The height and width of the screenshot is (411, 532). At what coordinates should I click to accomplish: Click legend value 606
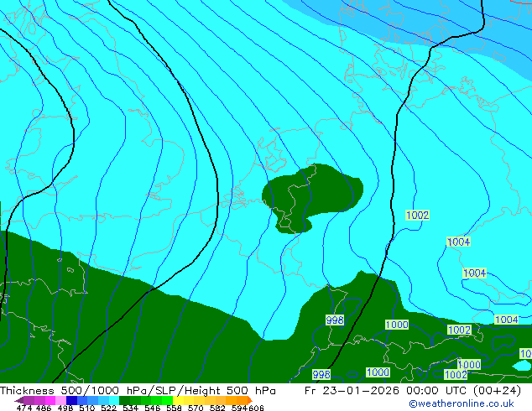pyautogui.click(x=256, y=408)
